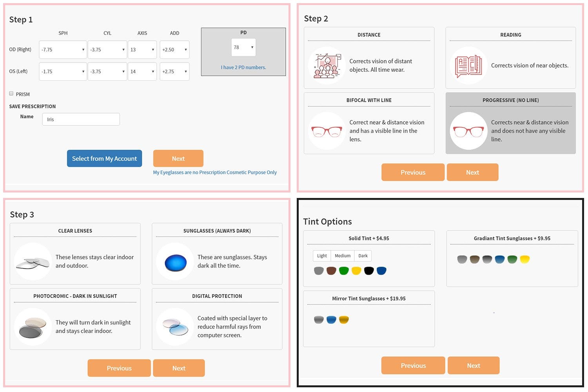This screenshot has height=392, width=588.
Task: Pick the brown gradient tint lens
Action: point(475,260)
